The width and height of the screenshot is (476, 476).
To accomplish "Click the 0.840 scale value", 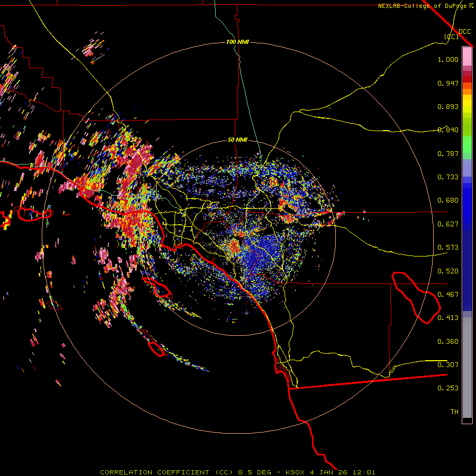I will click(x=448, y=130).
